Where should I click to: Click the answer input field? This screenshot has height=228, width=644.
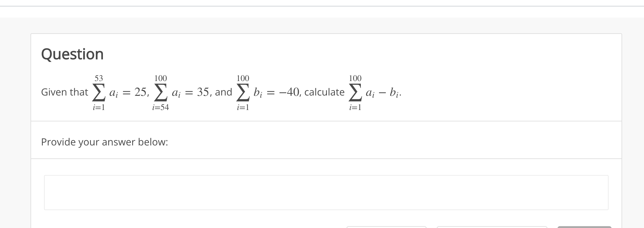(326, 193)
